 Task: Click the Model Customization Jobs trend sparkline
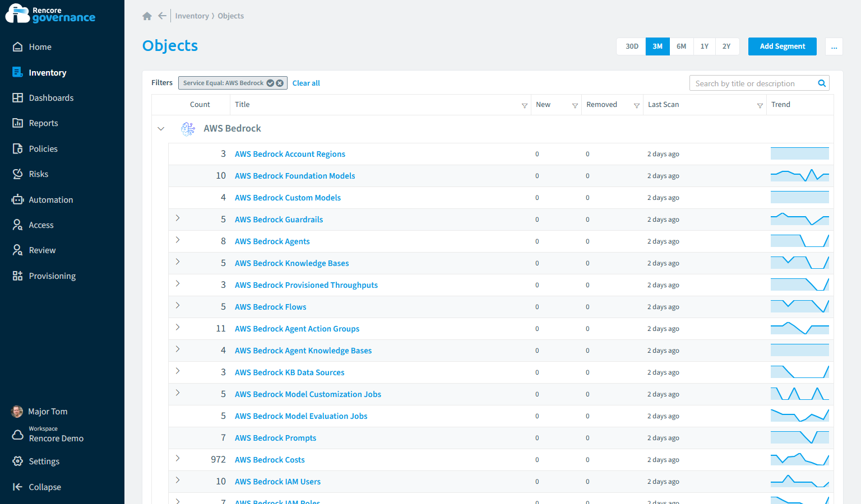click(x=800, y=394)
